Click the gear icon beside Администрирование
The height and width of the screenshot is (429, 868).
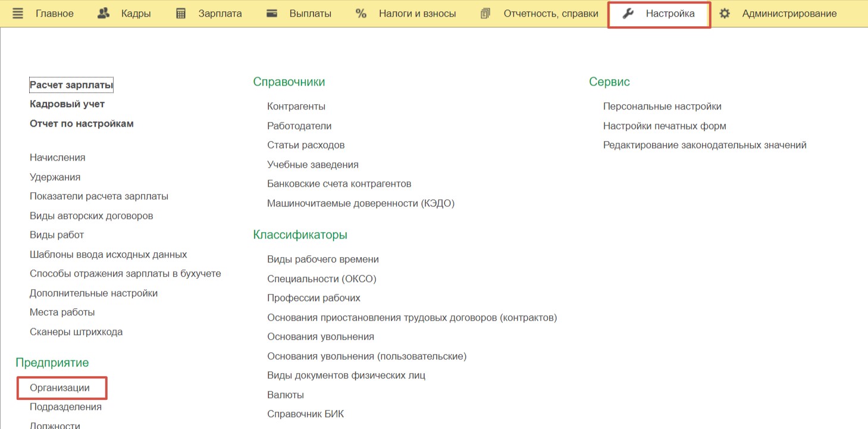[725, 14]
